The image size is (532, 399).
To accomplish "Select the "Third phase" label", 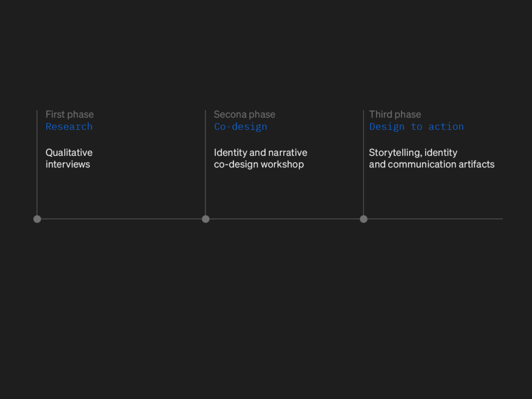I will [x=395, y=114].
